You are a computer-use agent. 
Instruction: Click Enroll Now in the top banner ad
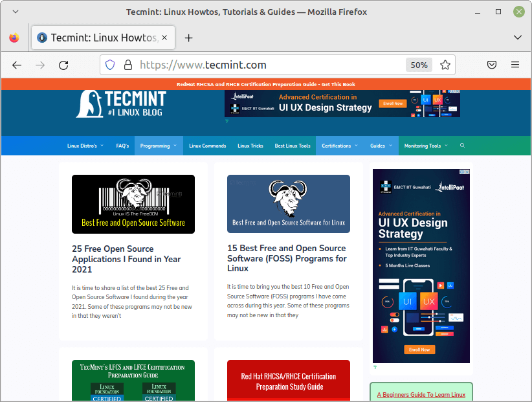pyautogui.click(x=393, y=104)
